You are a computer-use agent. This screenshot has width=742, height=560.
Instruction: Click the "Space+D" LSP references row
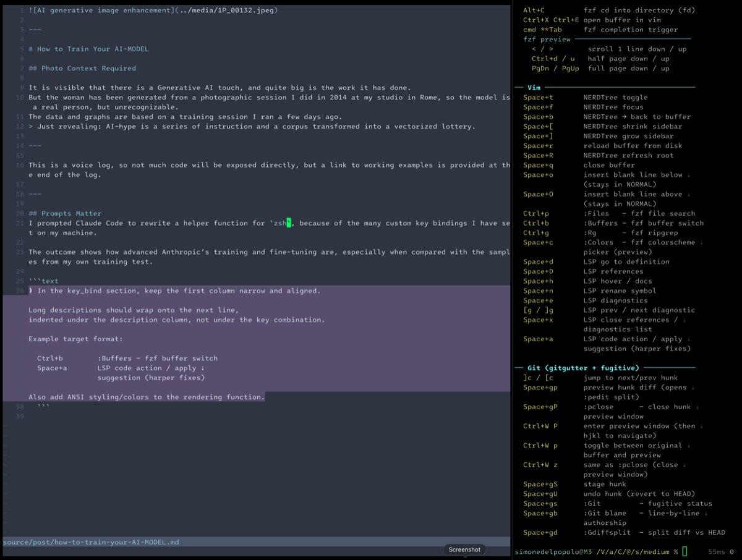tap(583, 271)
